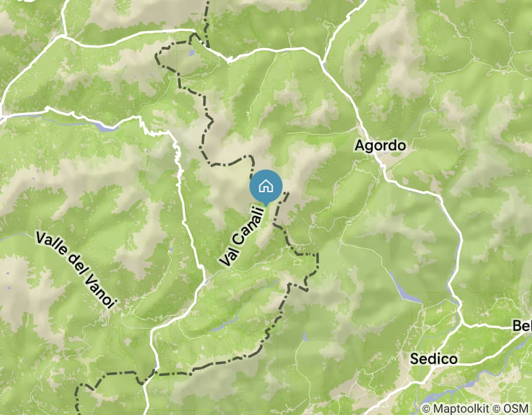Select the Agordo town label

[380, 146]
